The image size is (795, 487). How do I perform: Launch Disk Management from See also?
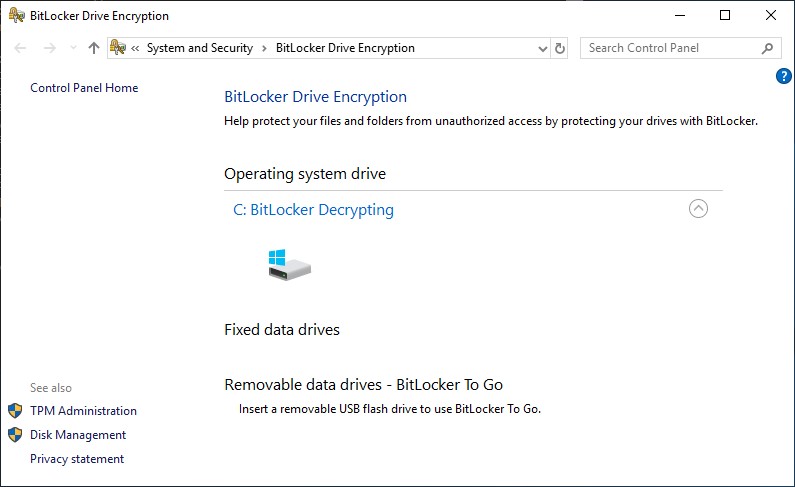coord(78,435)
